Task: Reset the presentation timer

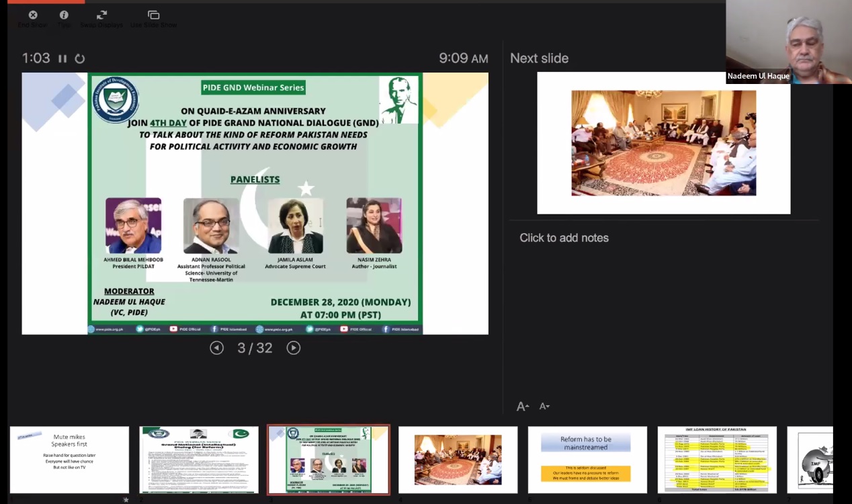Action: pos(79,58)
